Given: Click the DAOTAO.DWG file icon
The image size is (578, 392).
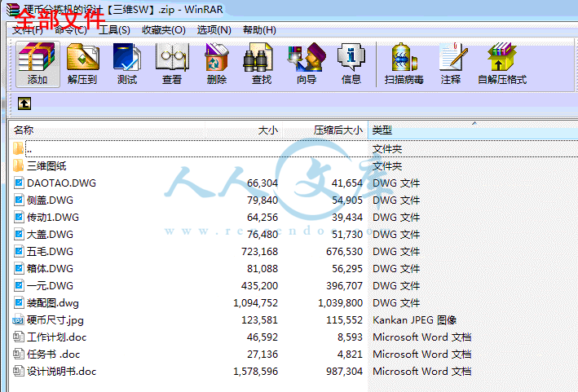Looking at the screenshot, I should click(19, 183).
